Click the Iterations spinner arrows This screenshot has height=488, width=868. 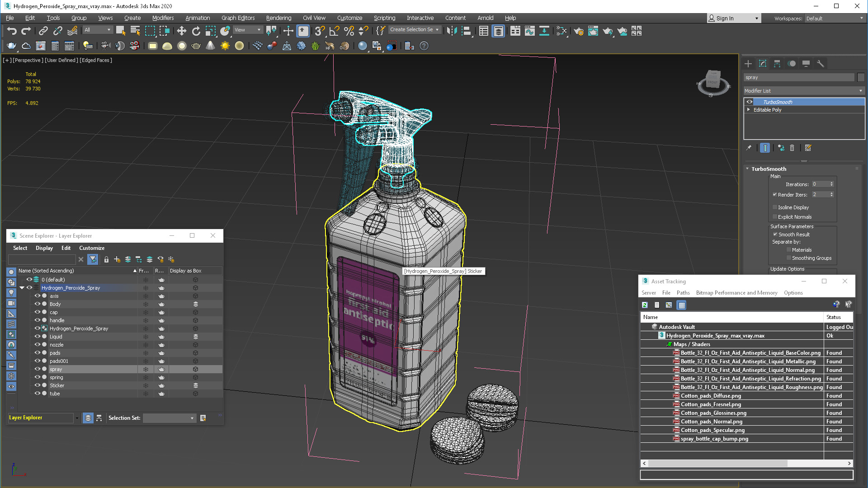[831, 184]
